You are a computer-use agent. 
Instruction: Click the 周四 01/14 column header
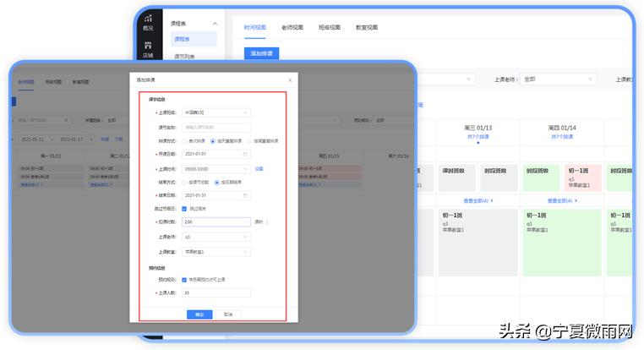point(562,128)
